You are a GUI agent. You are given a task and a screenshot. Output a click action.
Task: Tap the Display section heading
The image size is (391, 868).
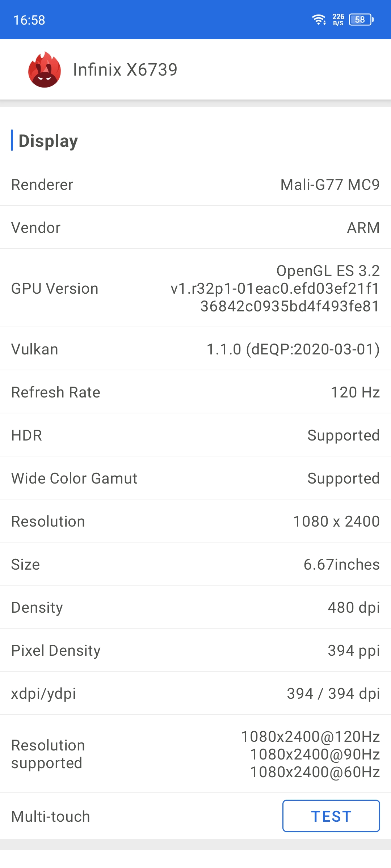[x=48, y=141]
